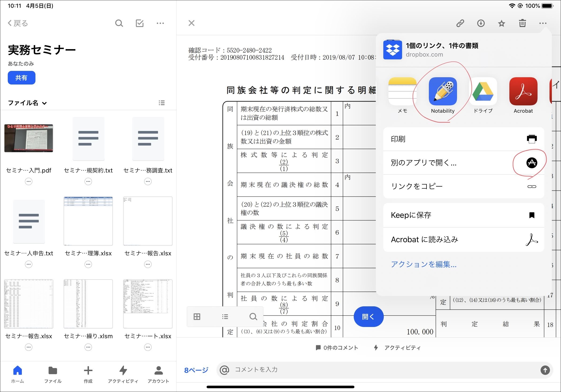
Task: Check the Wi-Fi status icon
Action: pyautogui.click(x=512, y=6)
